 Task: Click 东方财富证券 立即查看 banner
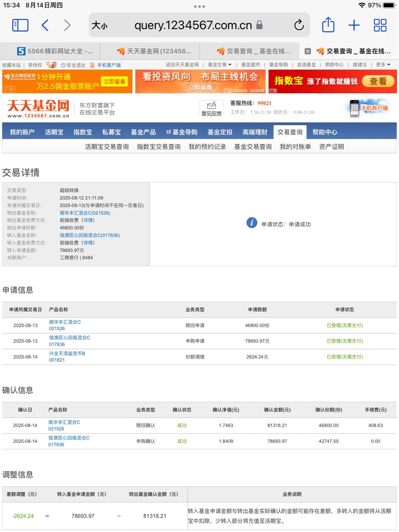[114, 81]
